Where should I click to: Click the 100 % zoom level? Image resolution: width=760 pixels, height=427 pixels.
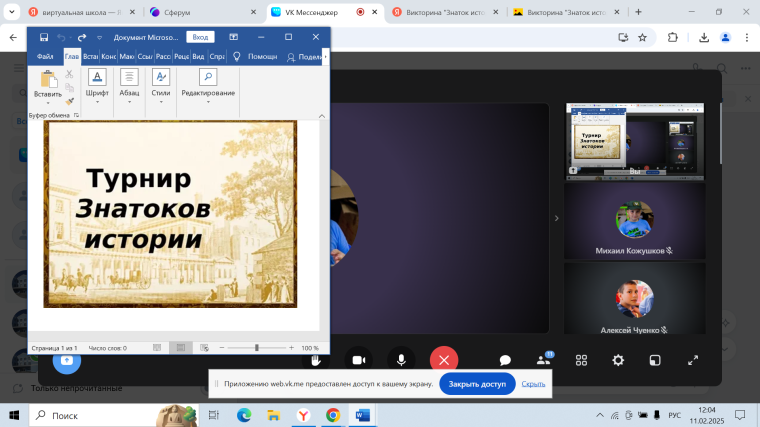[310, 348]
